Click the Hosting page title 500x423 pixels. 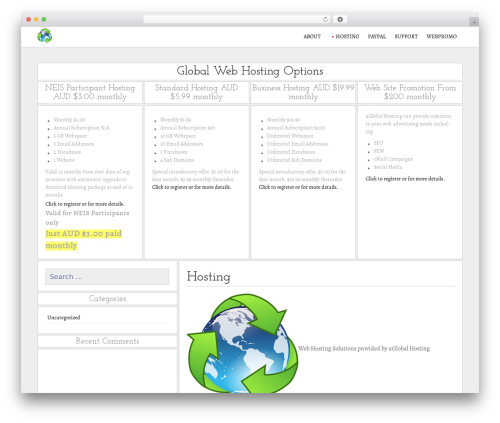pos(209,277)
